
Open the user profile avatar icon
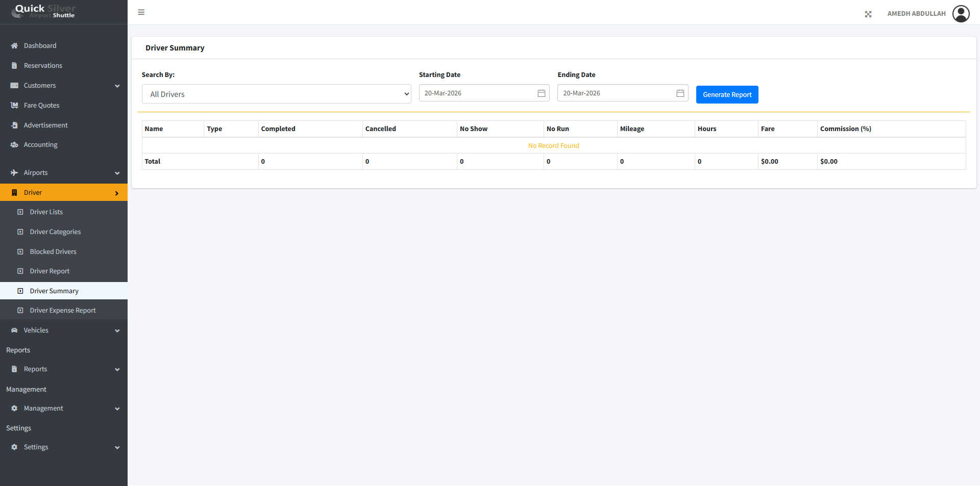pyautogui.click(x=961, y=14)
